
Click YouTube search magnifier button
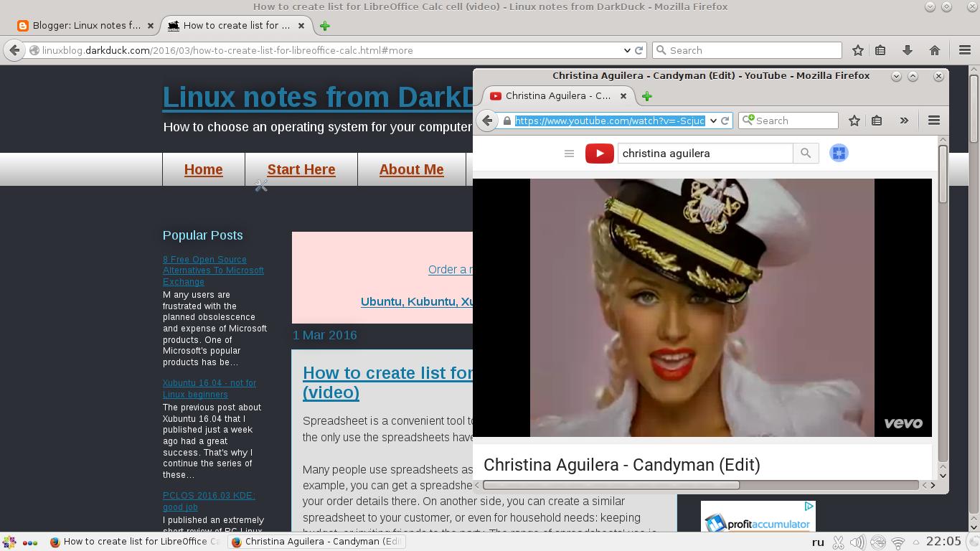pyautogui.click(x=806, y=154)
